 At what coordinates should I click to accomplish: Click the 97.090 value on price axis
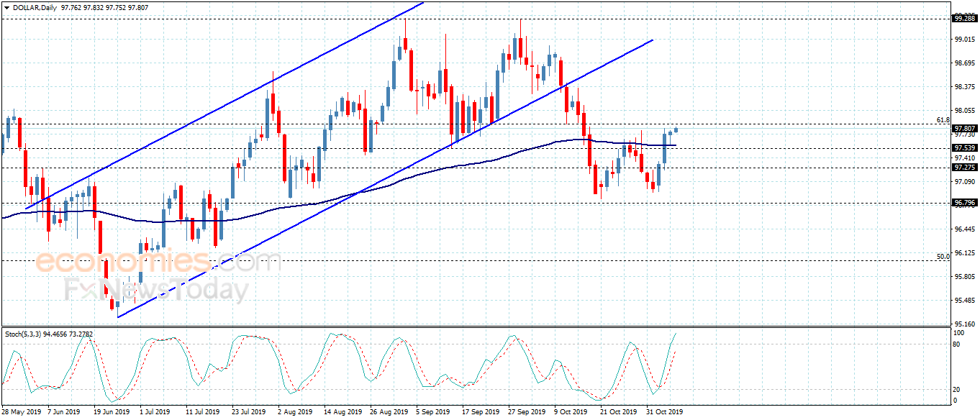click(x=964, y=181)
